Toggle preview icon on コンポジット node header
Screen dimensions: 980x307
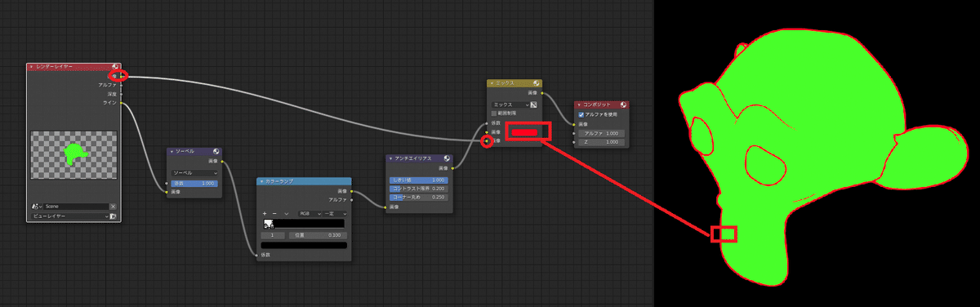pyautogui.click(x=623, y=105)
